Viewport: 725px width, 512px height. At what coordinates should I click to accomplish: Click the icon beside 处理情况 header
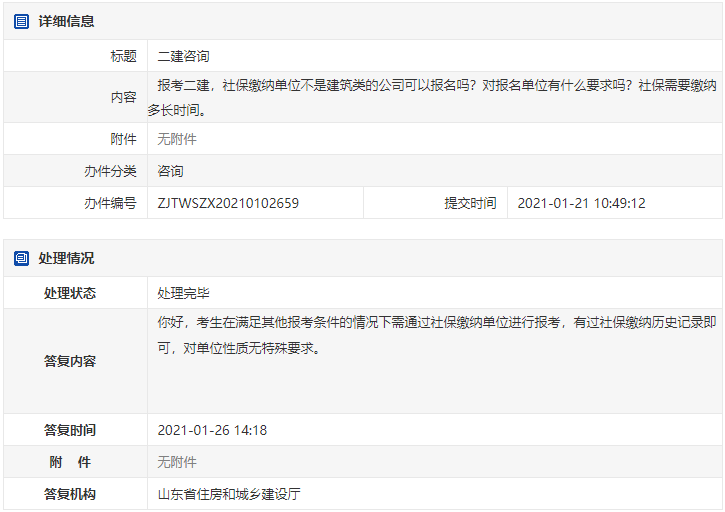pyautogui.click(x=22, y=258)
